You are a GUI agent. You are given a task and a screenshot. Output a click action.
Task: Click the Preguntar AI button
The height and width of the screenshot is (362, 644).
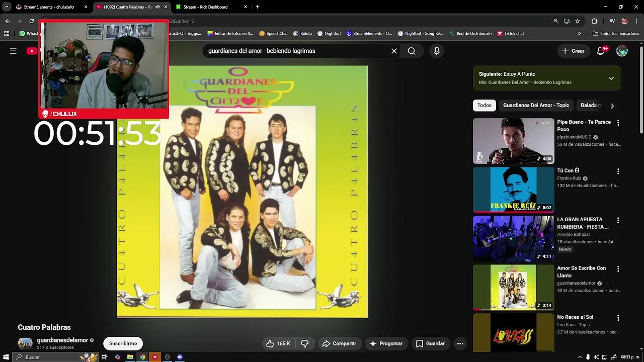click(386, 343)
